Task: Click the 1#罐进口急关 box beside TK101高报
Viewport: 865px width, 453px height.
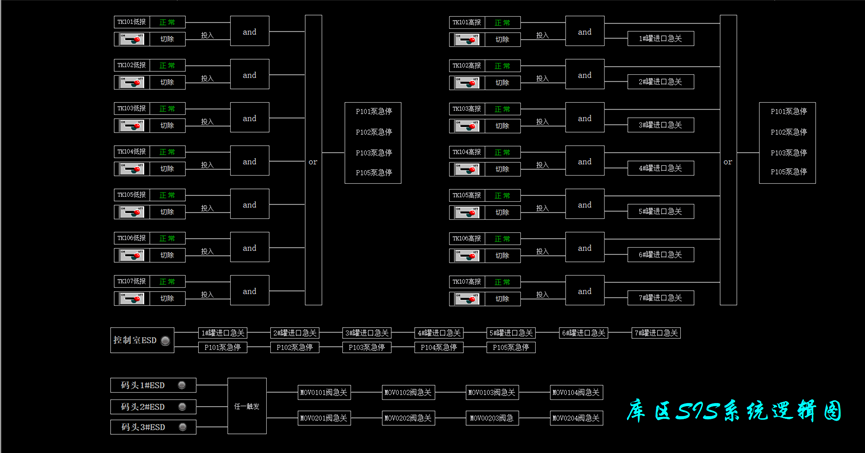Action: click(x=660, y=39)
